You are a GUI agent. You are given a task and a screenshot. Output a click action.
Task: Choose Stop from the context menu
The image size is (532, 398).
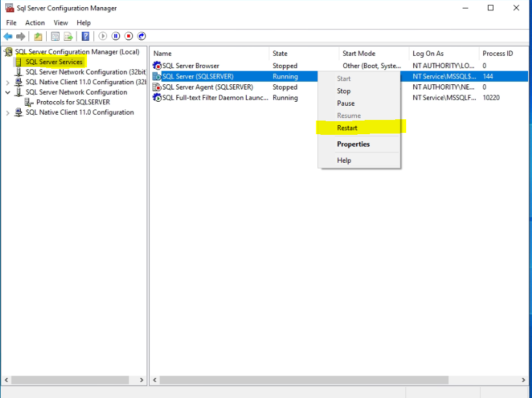coord(359,91)
